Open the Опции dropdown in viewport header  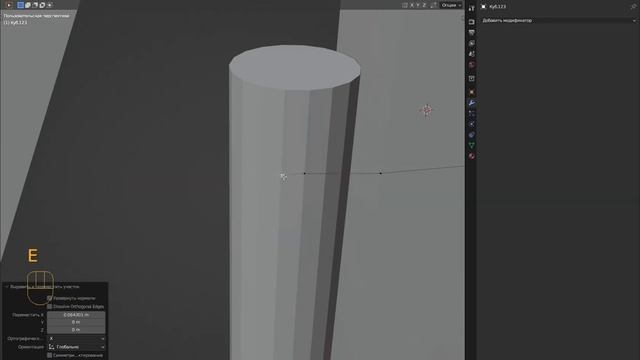(x=451, y=5)
